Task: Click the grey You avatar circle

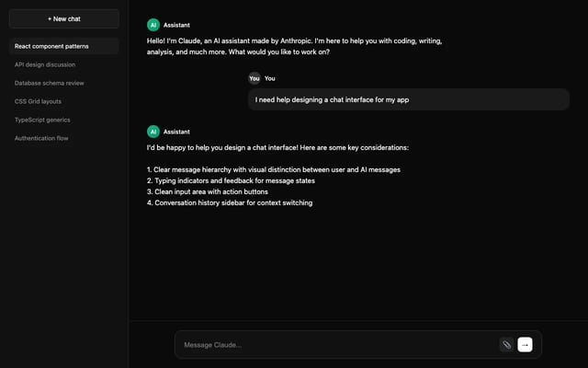Action: tap(254, 78)
